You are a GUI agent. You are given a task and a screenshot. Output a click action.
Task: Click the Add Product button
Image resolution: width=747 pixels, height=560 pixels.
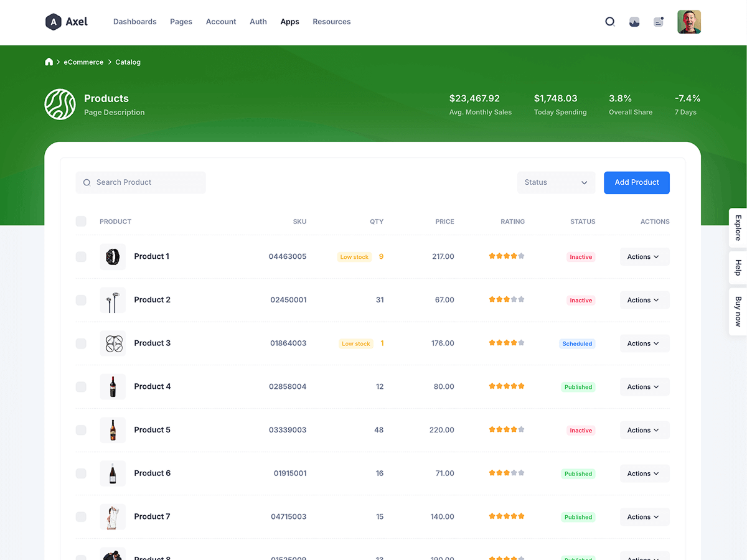(x=636, y=182)
